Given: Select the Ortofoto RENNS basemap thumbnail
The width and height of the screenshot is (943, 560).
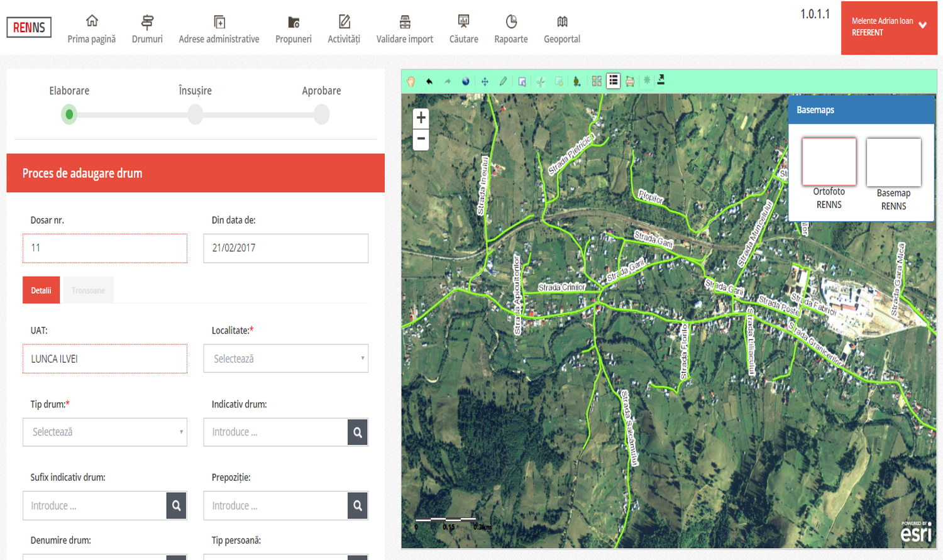Looking at the screenshot, I should tap(829, 162).
